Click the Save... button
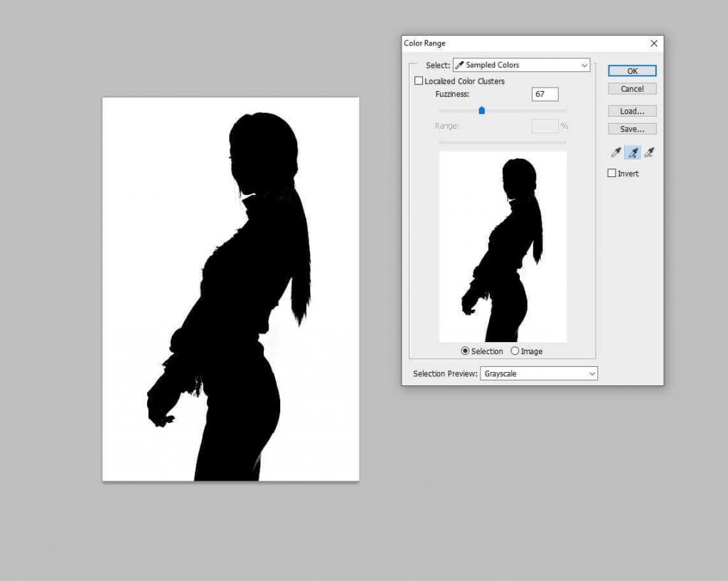The width and height of the screenshot is (728, 581). pyautogui.click(x=632, y=129)
